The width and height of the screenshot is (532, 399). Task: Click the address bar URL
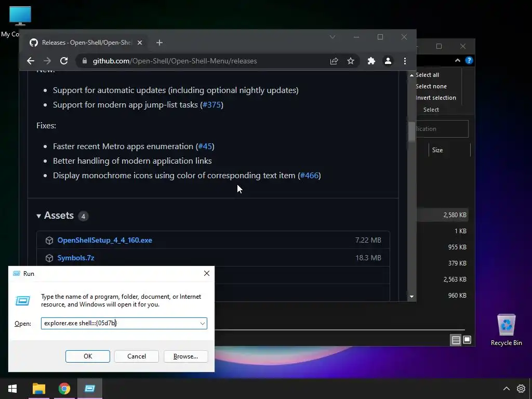point(175,61)
